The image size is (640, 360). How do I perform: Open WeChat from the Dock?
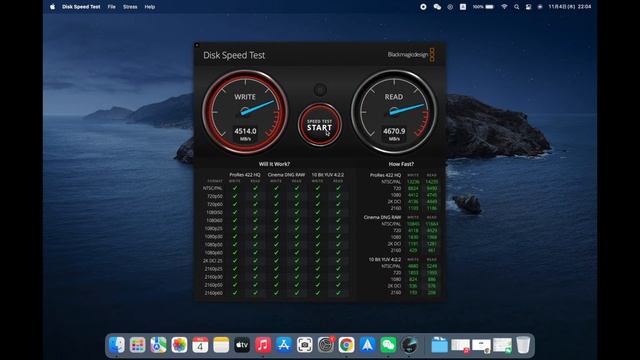pyautogui.click(x=388, y=345)
